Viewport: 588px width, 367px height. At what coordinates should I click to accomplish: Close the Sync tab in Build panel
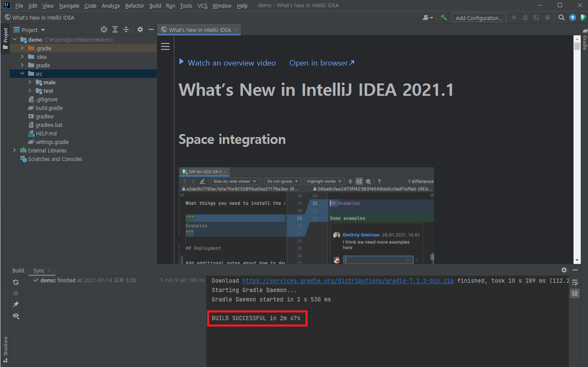pyautogui.click(x=49, y=270)
